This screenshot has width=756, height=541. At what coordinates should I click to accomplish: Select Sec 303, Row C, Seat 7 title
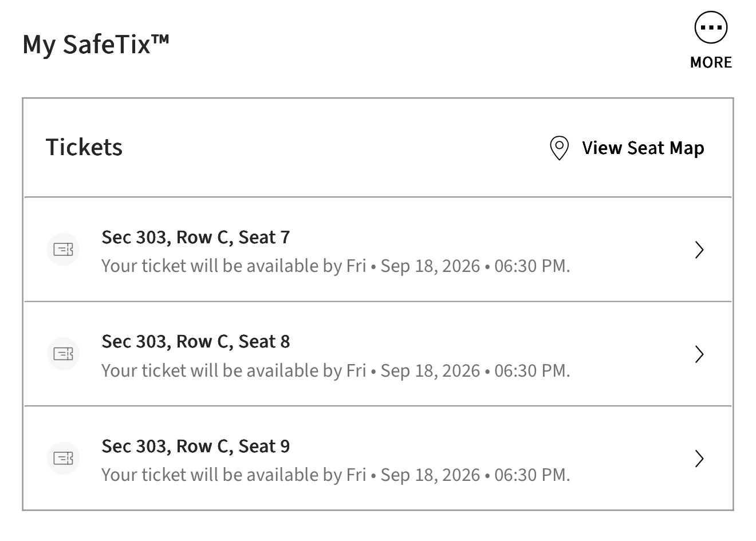pos(196,238)
